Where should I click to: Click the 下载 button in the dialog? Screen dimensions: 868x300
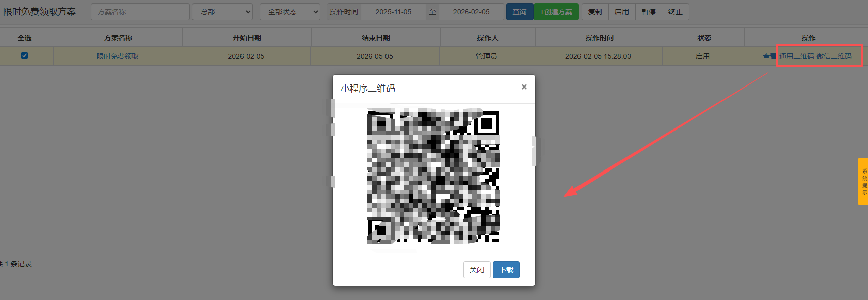point(506,270)
